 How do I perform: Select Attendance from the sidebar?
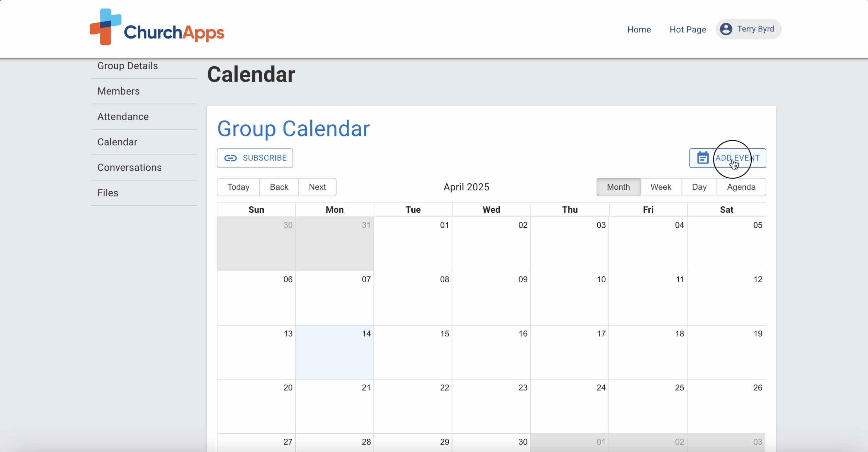(x=123, y=117)
